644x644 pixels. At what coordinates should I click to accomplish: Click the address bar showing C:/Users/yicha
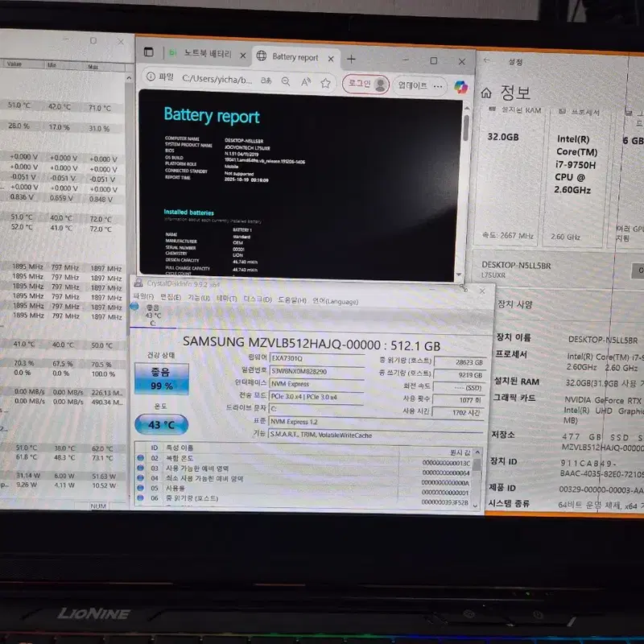[x=217, y=79]
